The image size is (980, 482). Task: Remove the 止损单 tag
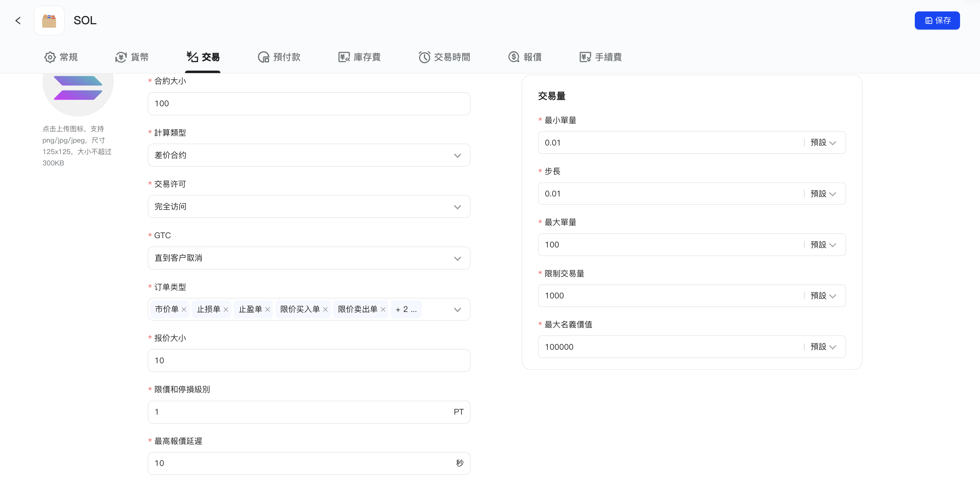[226, 309]
